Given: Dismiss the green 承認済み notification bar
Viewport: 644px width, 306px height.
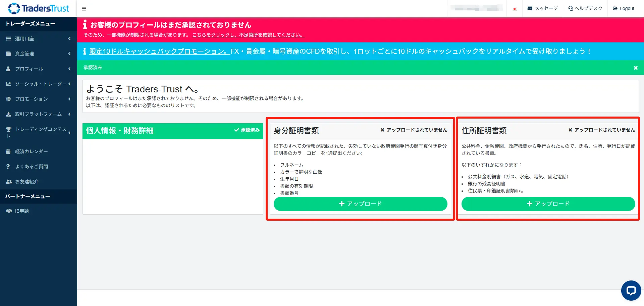Looking at the screenshot, I should [x=636, y=68].
